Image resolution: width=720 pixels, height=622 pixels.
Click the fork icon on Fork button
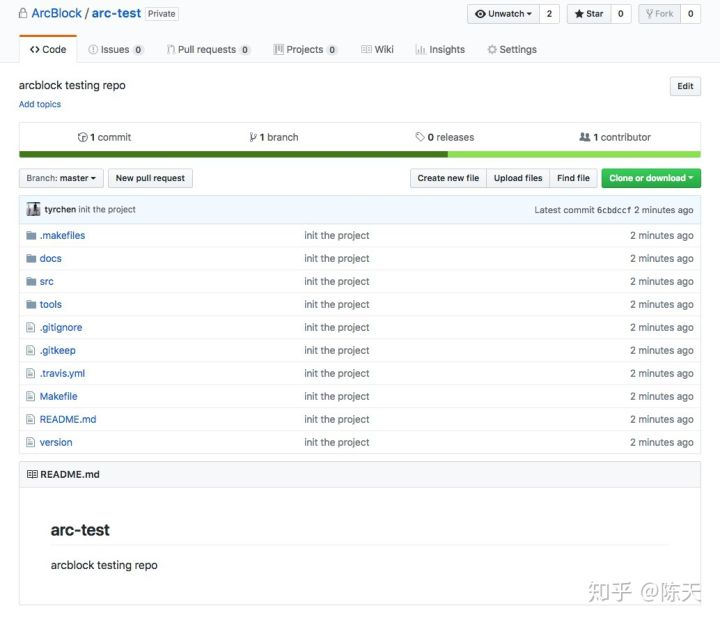pyautogui.click(x=649, y=14)
